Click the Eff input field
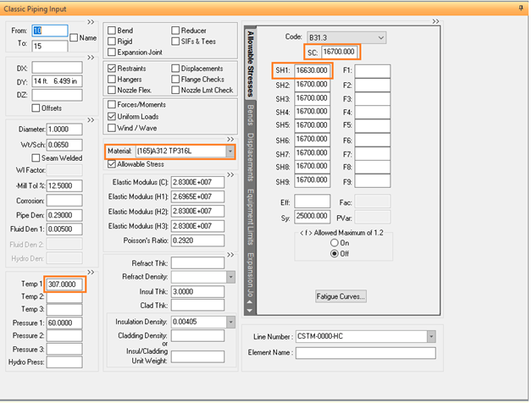This screenshot has width=532, height=403. [312, 201]
